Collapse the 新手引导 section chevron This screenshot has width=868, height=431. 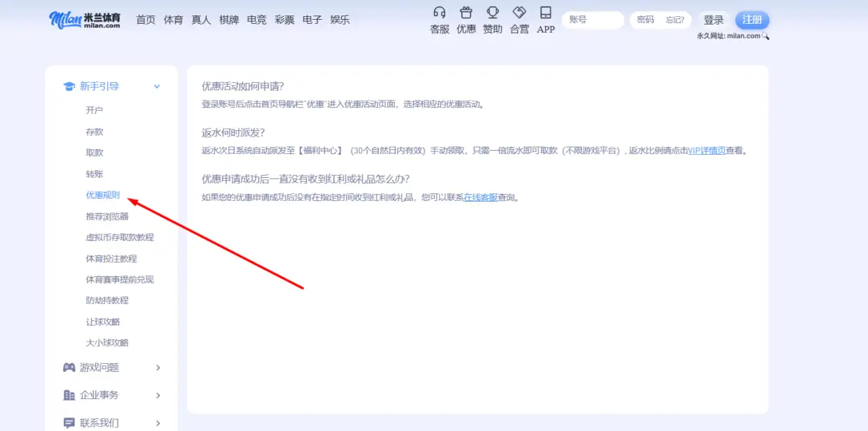(157, 87)
